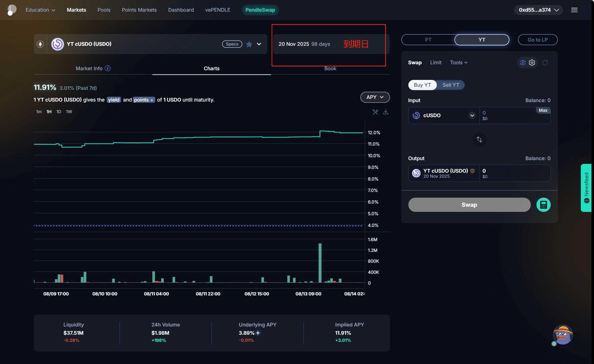
Task: Click the 24h Volume $1.98M value
Action: pyautogui.click(x=160, y=333)
